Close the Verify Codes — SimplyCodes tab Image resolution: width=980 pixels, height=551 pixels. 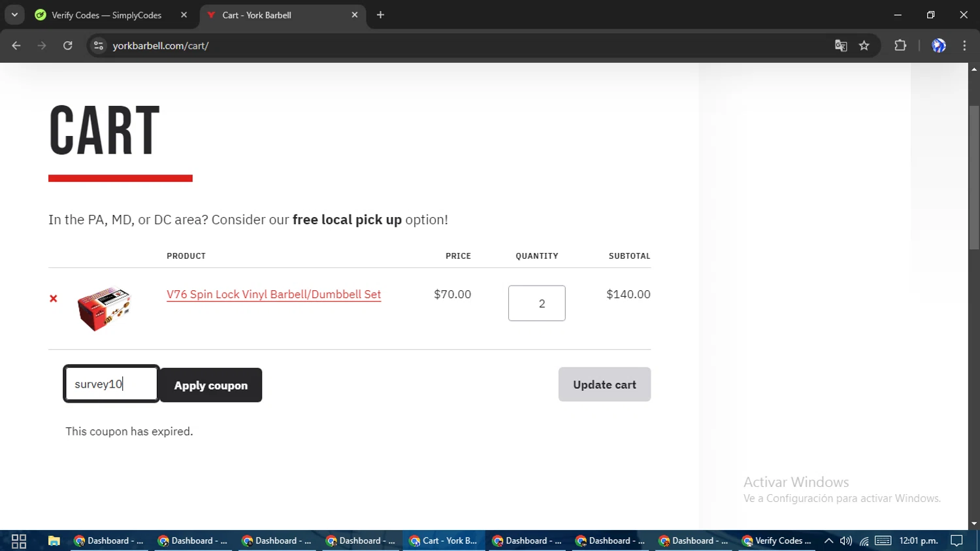(184, 15)
